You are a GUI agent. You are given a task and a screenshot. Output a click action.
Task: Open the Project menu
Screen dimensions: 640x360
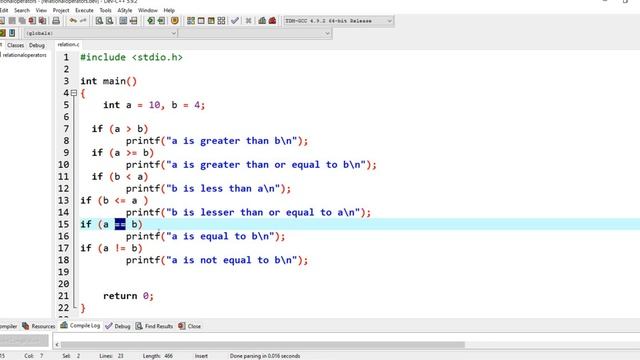(x=61, y=10)
